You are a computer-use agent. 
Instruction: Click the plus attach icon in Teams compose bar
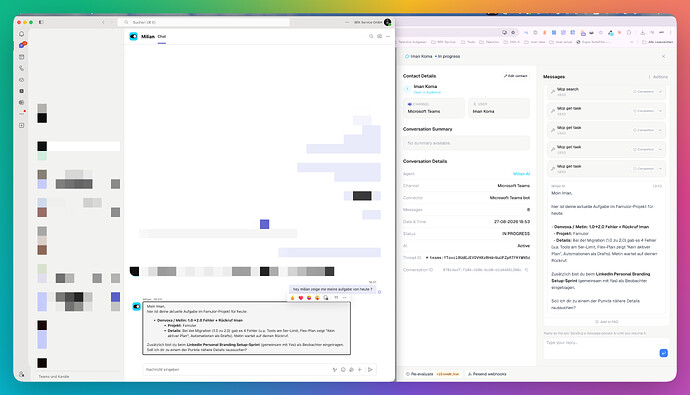tap(360, 369)
